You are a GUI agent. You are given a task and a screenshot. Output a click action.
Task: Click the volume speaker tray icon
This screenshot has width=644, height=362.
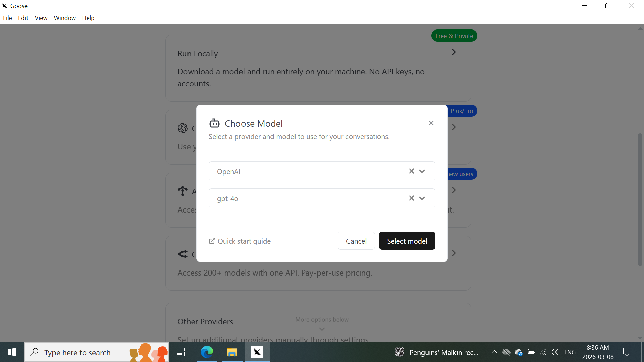(554, 352)
